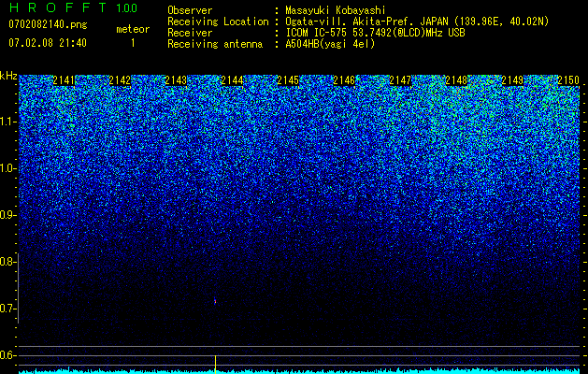The height and width of the screenshot is (374, 588).
Task: Click the 0.7 frequency axis label
Action: point(7,309)
